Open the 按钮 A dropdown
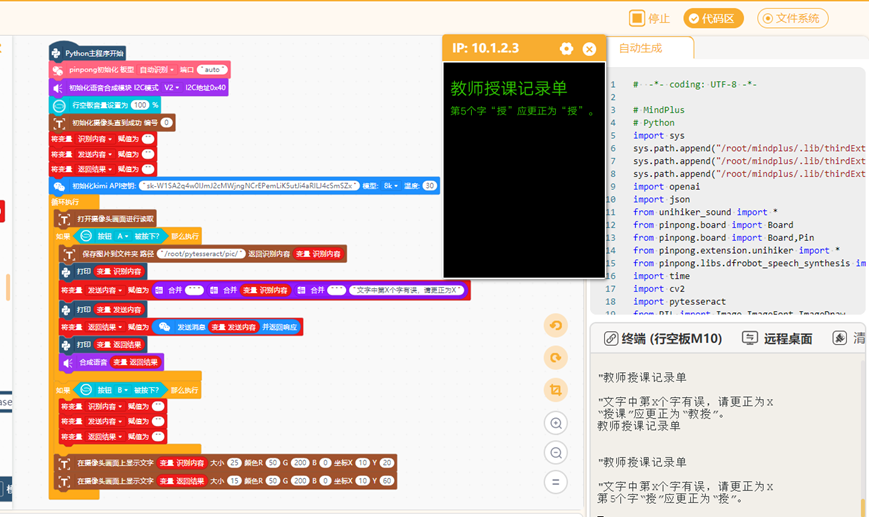869x517 pixels. pyautogui.click(x=121, y=236)
